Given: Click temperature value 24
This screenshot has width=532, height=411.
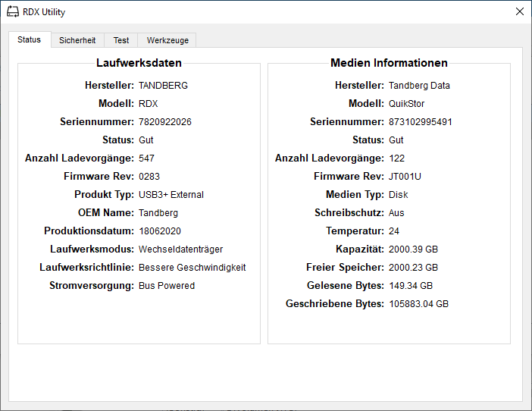Looking at the screenshot, I should pos(394,231).
